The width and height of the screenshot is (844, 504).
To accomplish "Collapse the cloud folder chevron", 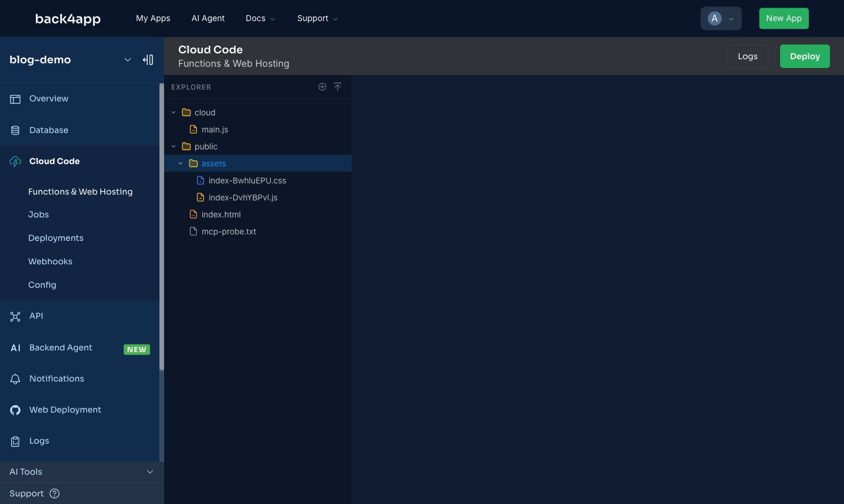I will (x=173, y=113).
